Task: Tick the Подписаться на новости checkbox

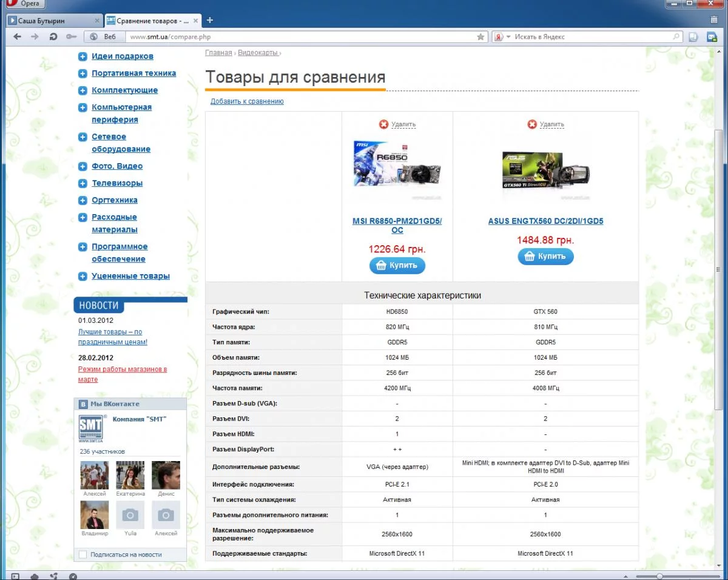Action: click(x=83, y=555)
